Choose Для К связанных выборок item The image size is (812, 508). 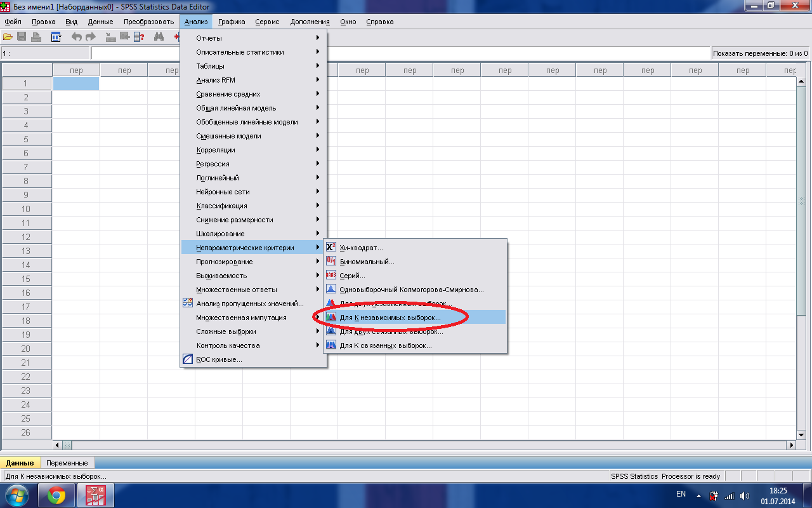click(x=415, y=345)
